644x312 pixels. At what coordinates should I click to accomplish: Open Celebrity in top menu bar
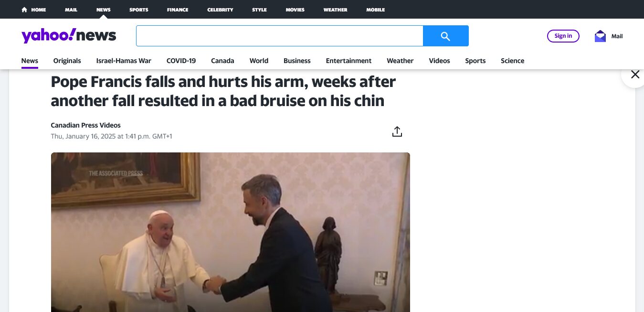point(220,10)
